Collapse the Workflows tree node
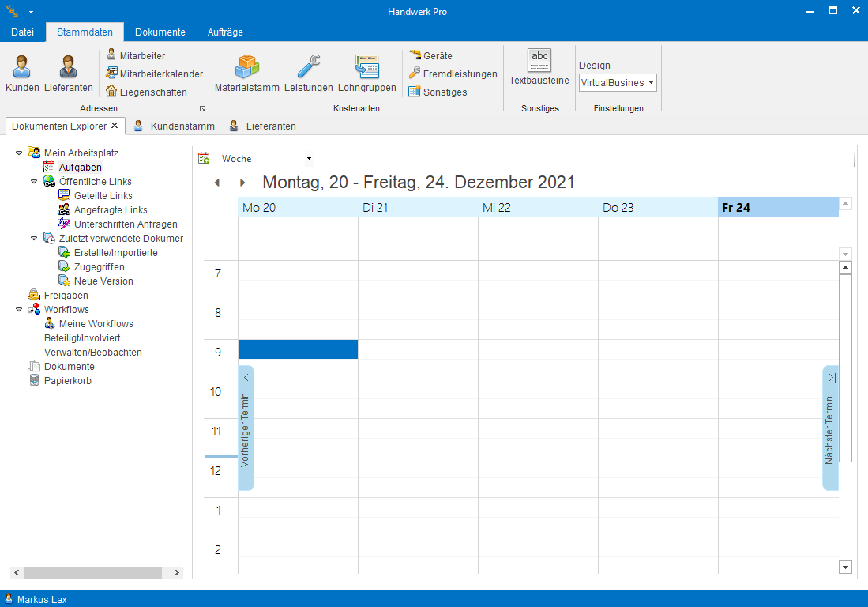The image size is (868, 607). 19,310
